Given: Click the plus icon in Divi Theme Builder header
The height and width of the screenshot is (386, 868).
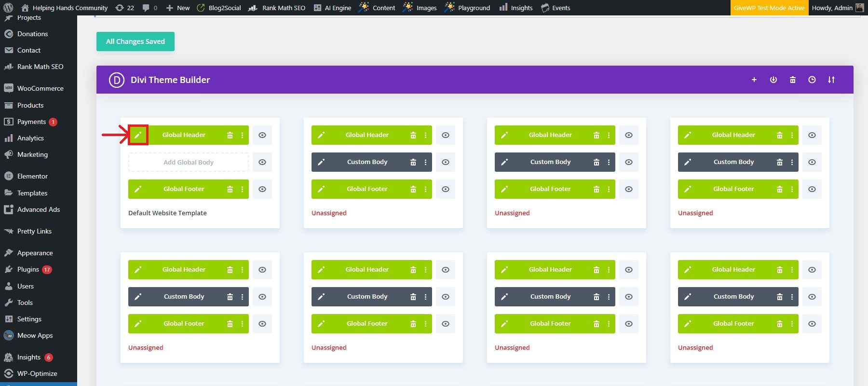Looking at the screenshot, I should (x=754, y=80).
